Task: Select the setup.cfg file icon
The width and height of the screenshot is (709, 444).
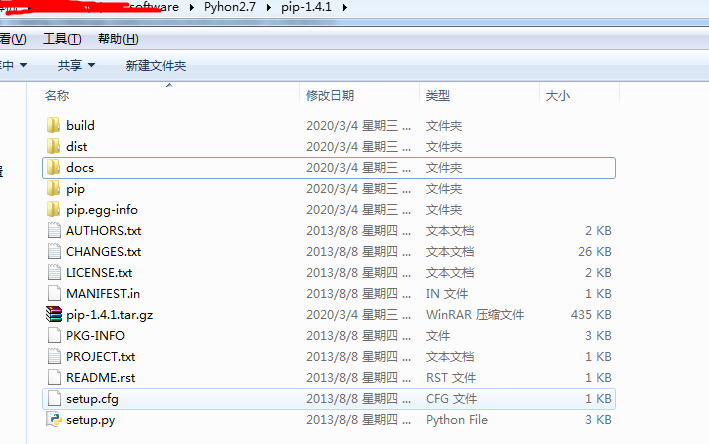Action: point(54,399)
